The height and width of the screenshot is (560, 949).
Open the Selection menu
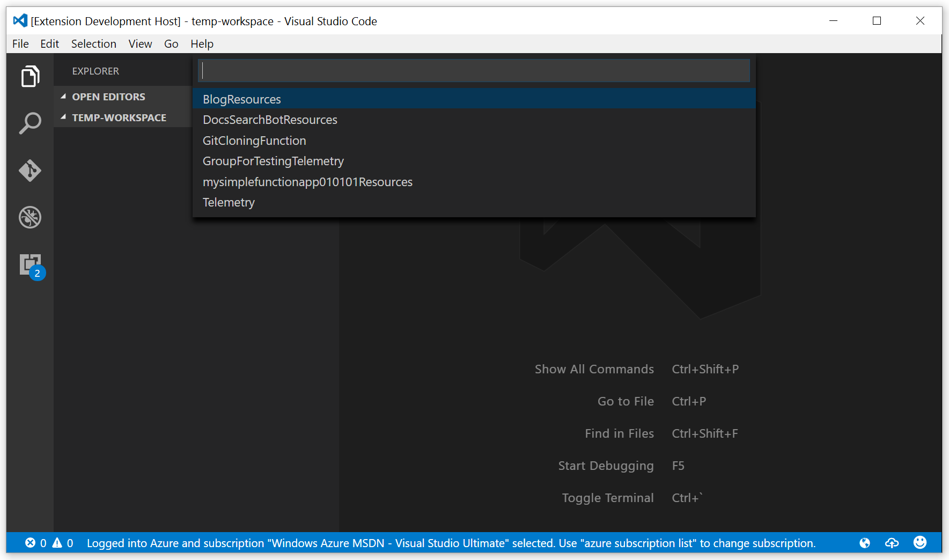(x=93, y=44)
